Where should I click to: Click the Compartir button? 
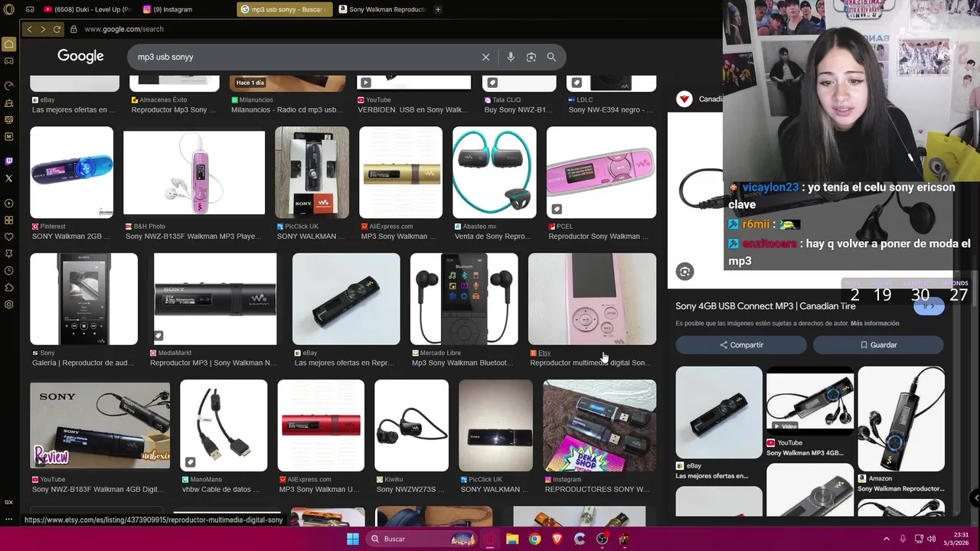(x=741, y=345)
